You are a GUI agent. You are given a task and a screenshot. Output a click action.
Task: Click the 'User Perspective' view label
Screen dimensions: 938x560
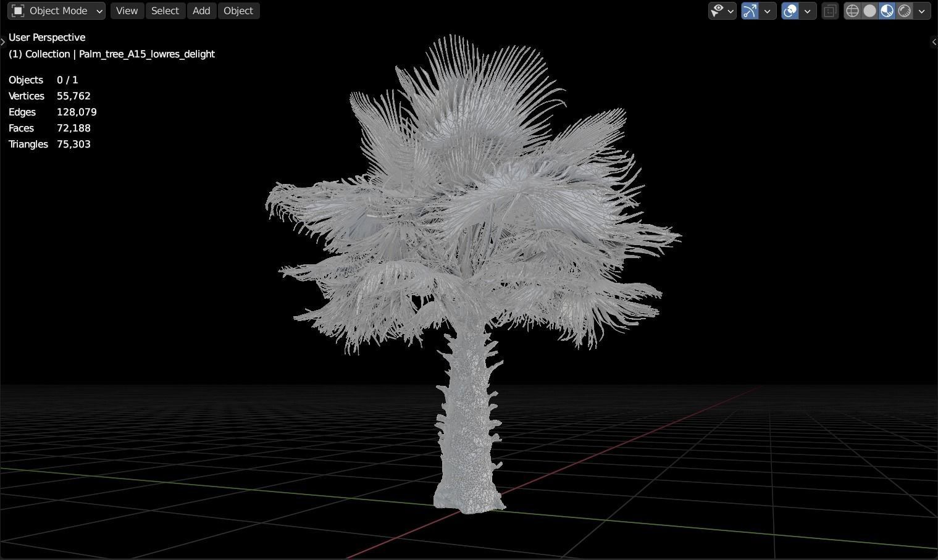pyautogui.click(x=47, y=37)
